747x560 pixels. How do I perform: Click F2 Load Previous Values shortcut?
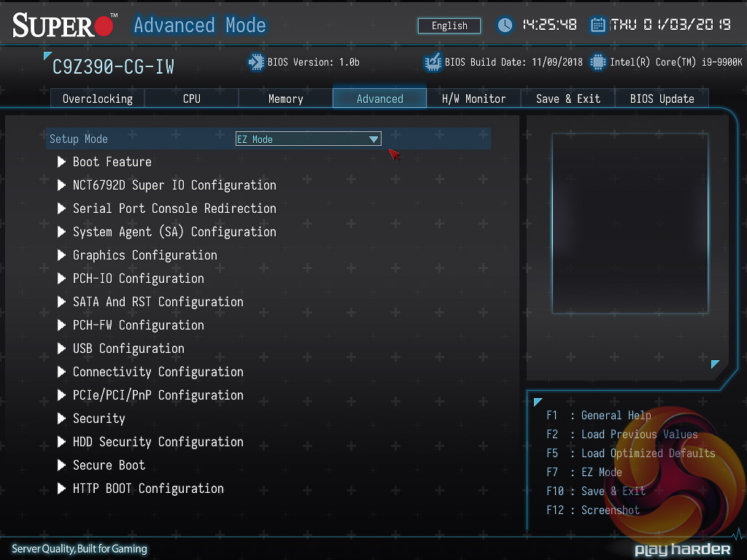click(x=622, y=435)
